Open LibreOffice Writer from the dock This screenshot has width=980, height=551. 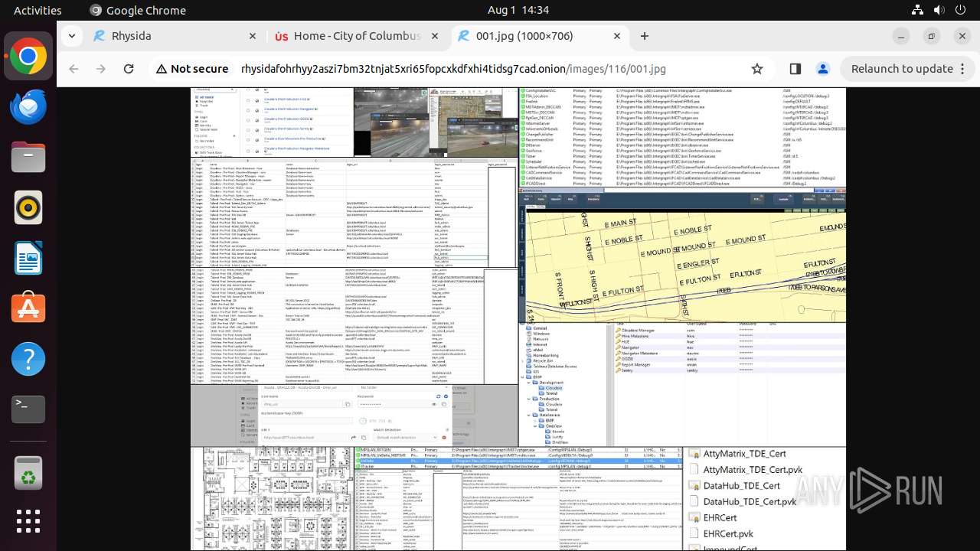pos(28,258)
